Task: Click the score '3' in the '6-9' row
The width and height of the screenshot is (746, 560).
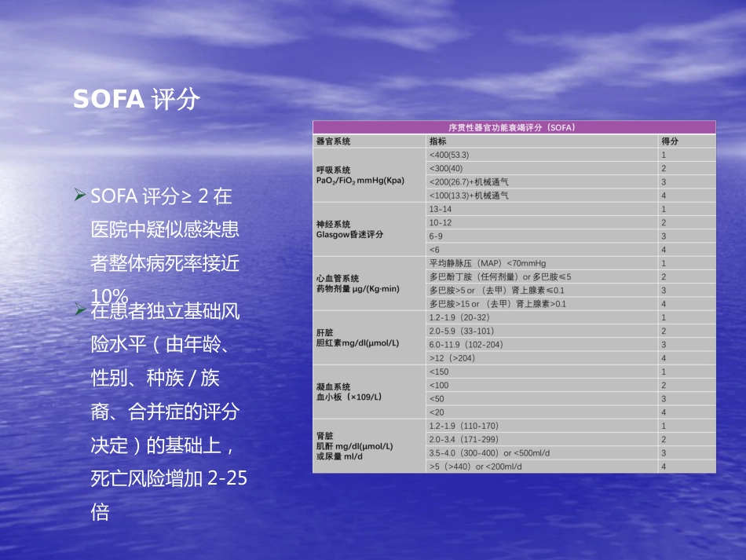Action: coord(664,236)
